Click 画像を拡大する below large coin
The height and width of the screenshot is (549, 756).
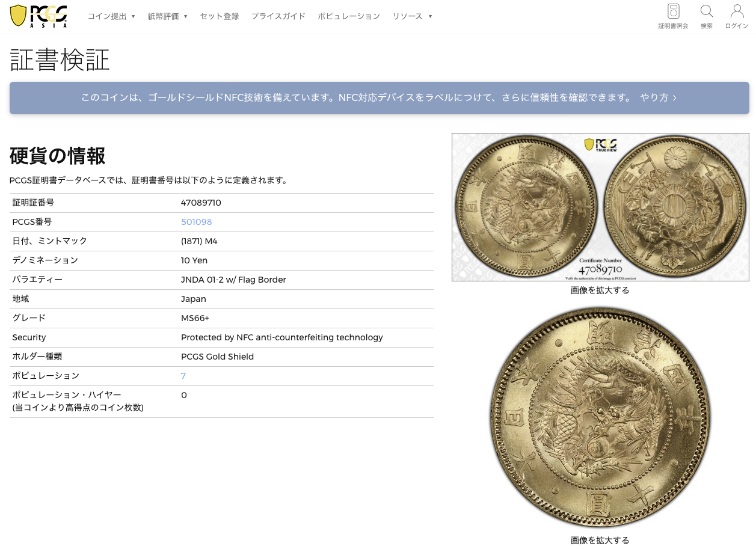pyautogui.click(x=600, y=540)
